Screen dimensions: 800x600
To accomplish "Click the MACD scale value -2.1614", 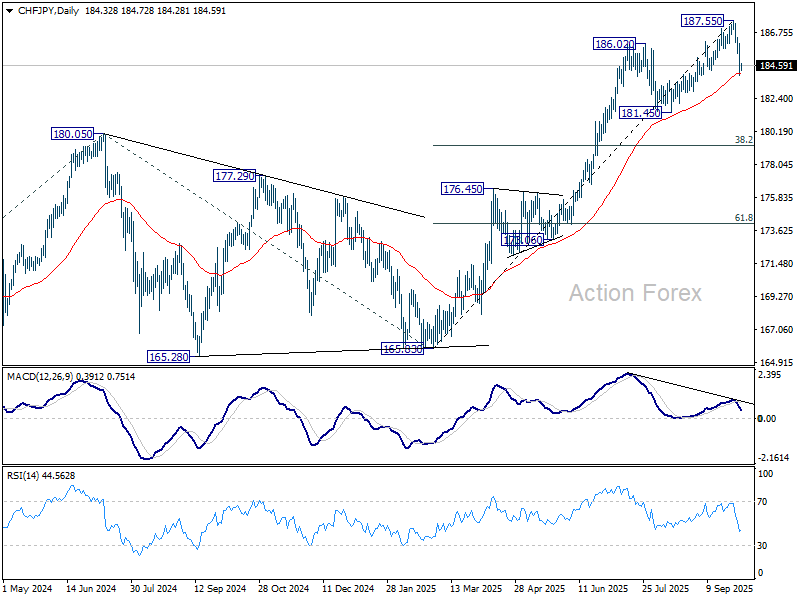I will point(773,458).
